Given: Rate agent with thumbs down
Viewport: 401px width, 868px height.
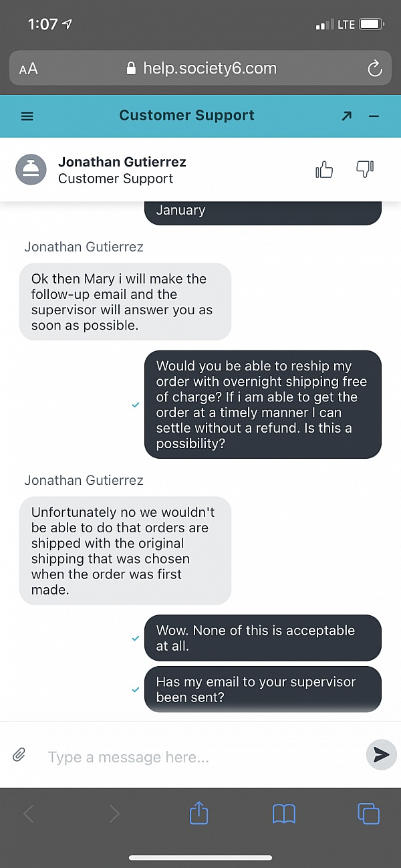Looking at the screenshot, I should pyautogui.click(x=365, y=170).
